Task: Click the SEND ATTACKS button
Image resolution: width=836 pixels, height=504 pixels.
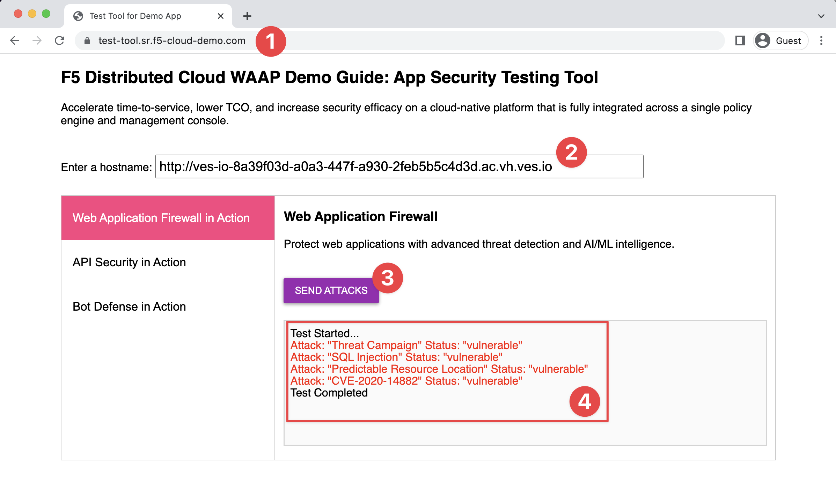Action: coord(331,290)
